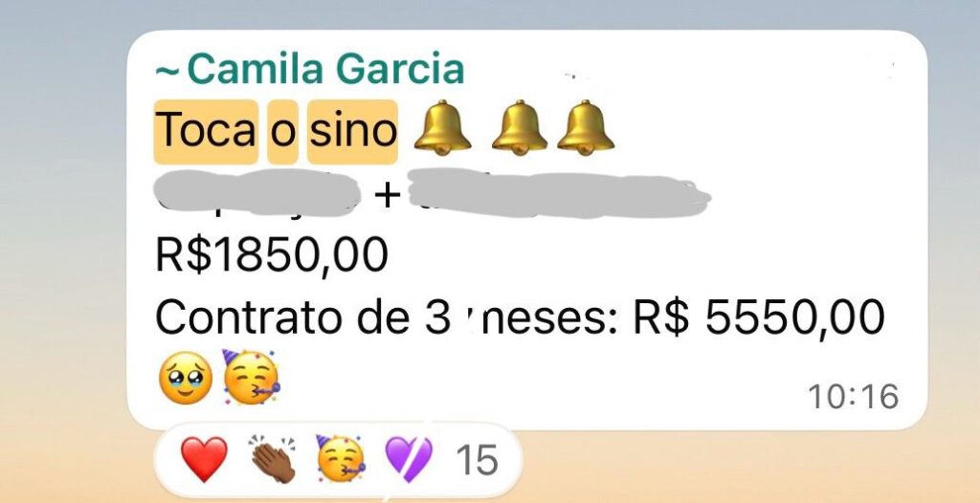Click the red heart reaction
Image resolution: width=980 pixels, height=503 pixels.
click(204, 460)
